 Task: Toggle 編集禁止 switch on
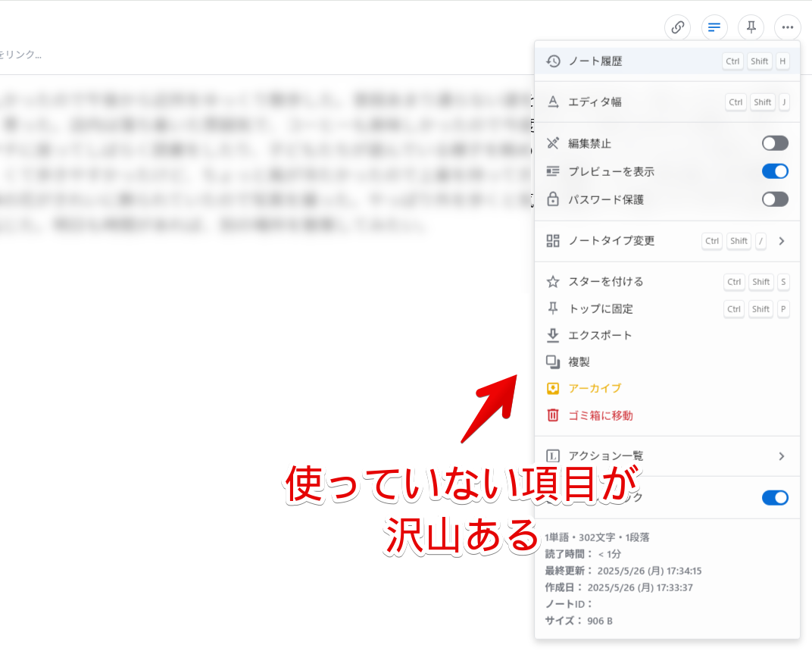[x=775, y=143]
